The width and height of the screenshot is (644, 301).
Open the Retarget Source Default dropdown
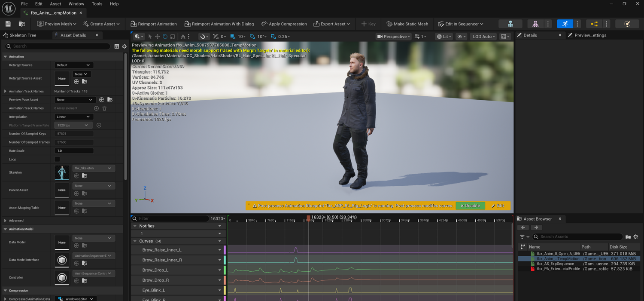pyautogui.click(x=73, y=65)
